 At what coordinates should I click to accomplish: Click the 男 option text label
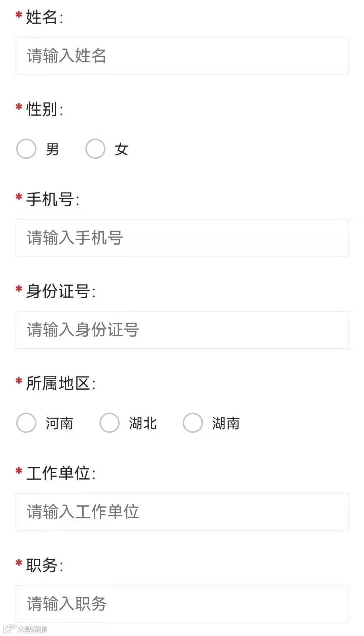(53, 149)
